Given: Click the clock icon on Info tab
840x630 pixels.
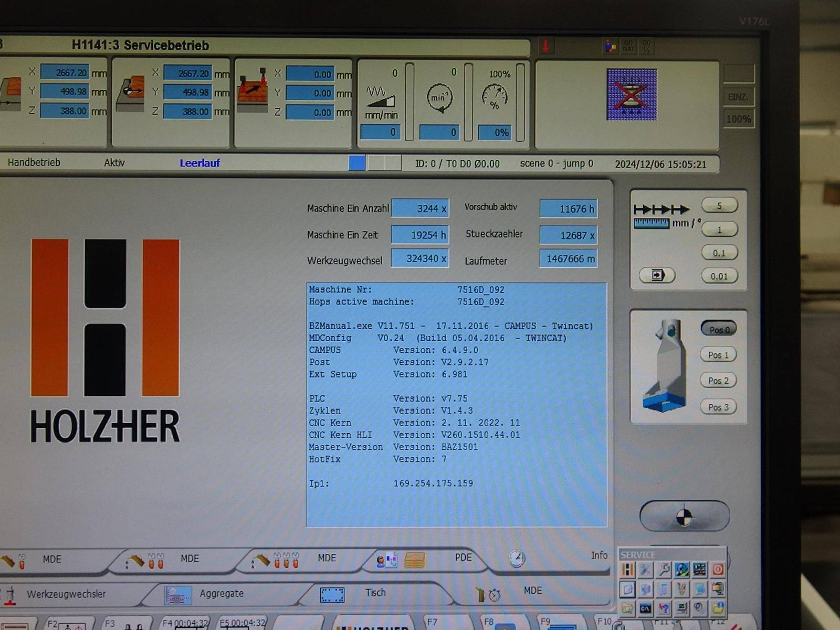Looking at the screenshot, I should 517,559.
